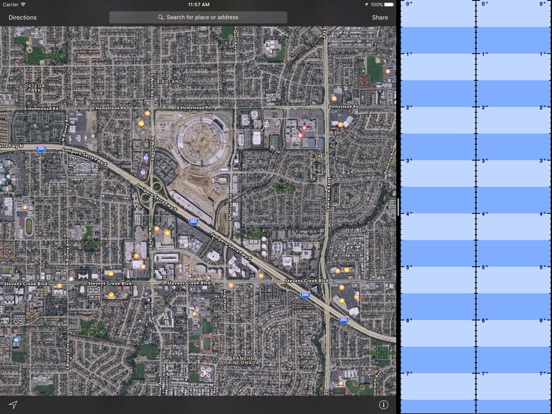Tap the red running track on the map
Image resolution: width=552 pixels, height=414 pixels.
(x=207, y=344)
